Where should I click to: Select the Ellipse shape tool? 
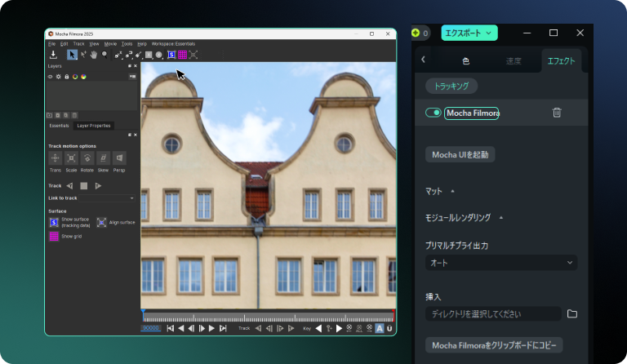[x=159, y=55]
